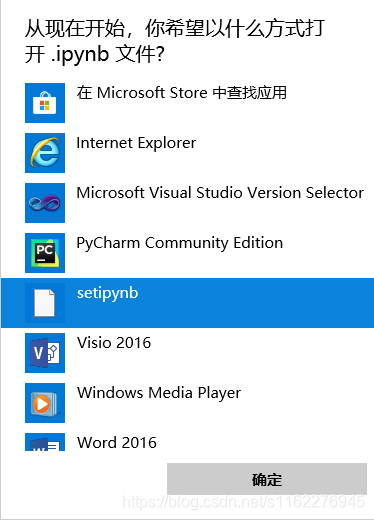Click the Windows Media Player icon

[x=45, y=403]
